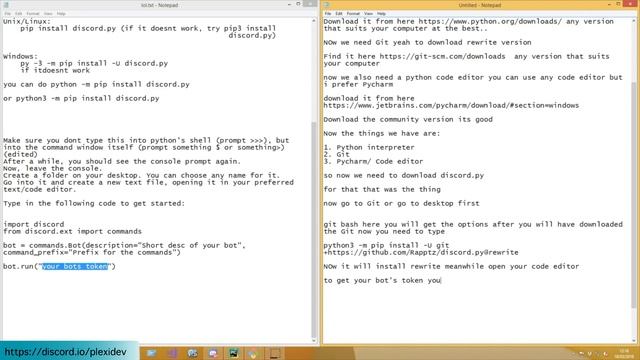
Task: Open Help menu in Untitled Notepad
Action: tap(381, 13)
